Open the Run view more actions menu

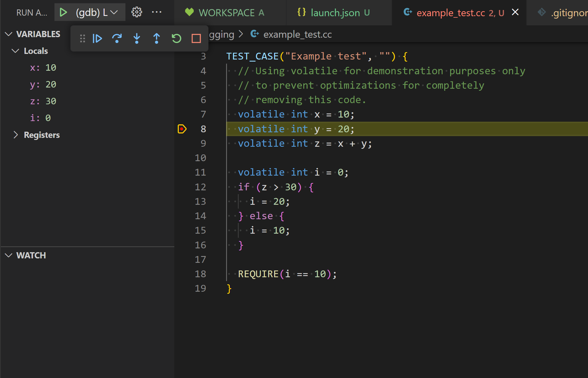[156, 12]
